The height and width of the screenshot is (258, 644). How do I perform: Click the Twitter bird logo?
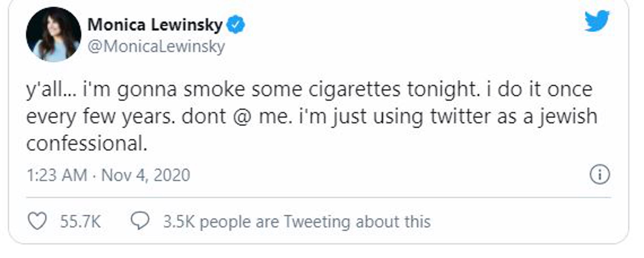tap(597, 21)
